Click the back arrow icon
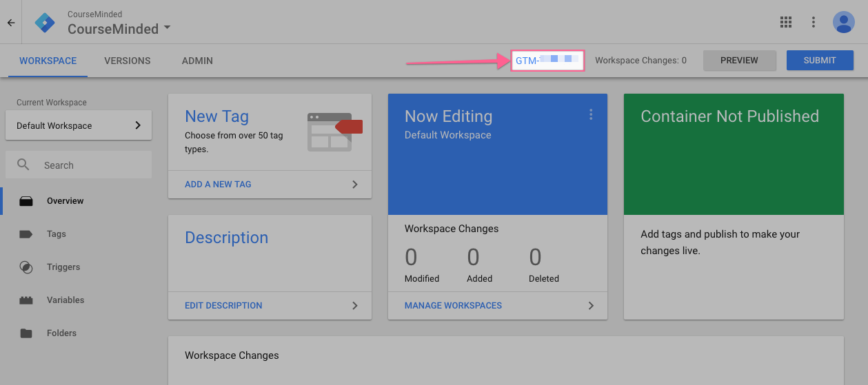Image resolution: width=868 pixels, height=385 pixels. (x=11, y=22)
